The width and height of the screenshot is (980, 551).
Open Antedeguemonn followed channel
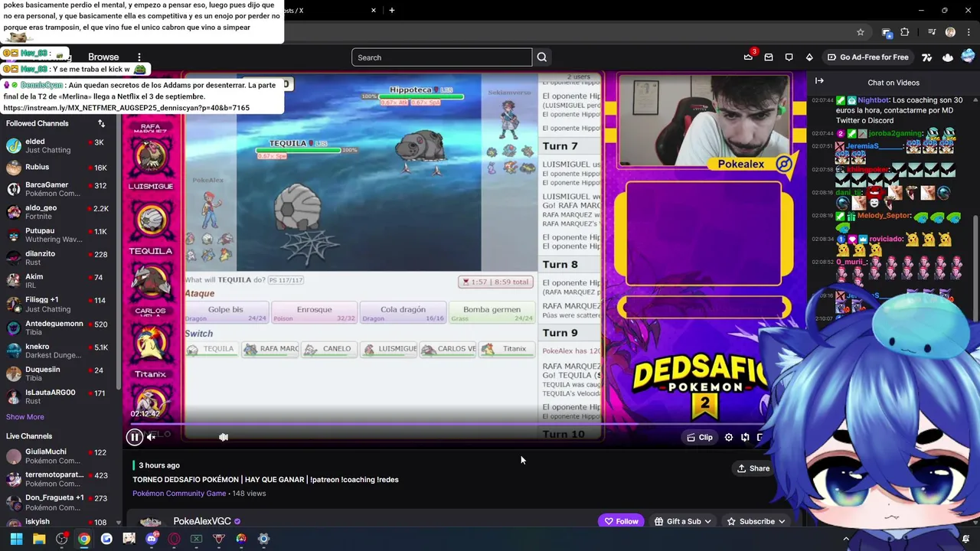59,328
